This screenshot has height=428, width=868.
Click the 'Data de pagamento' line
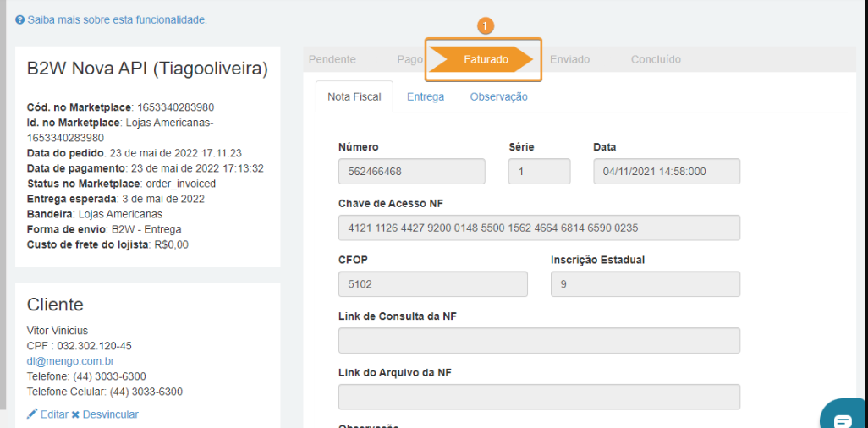coord(145,168)
